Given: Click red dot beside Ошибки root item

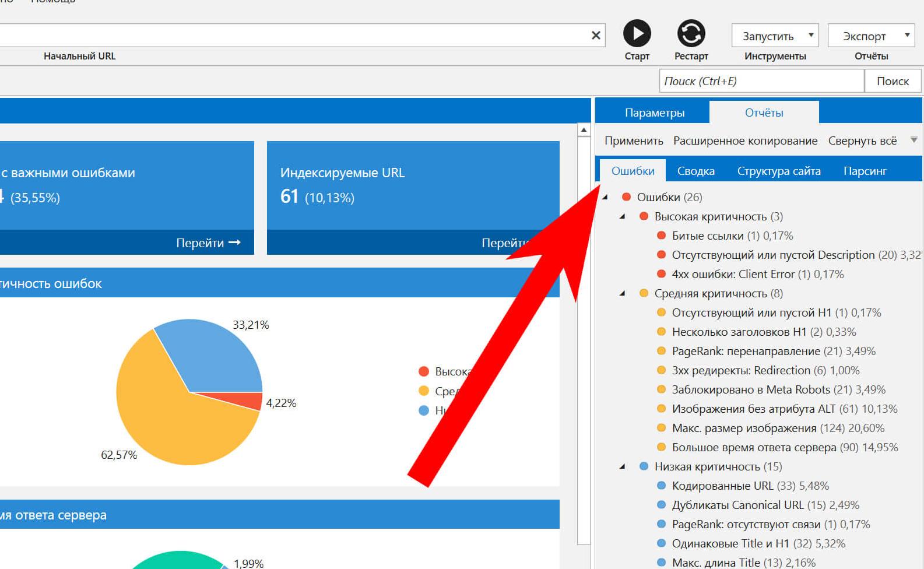Looking at the screenshot, I should tap(626, 197).
